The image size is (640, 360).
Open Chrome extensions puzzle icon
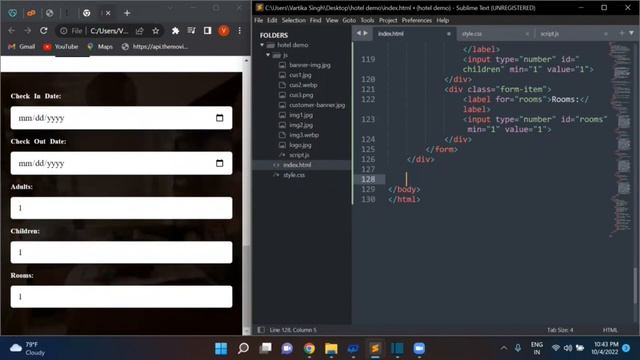coord(175,31)
